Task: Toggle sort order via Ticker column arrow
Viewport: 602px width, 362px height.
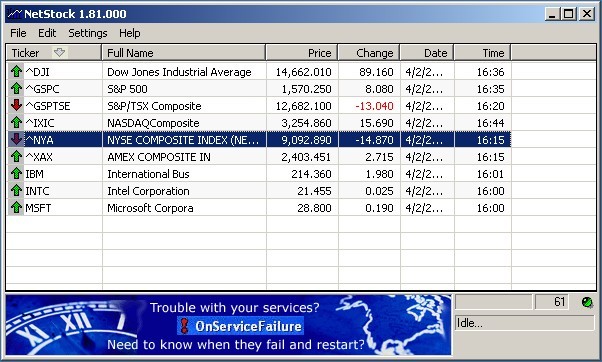Action: pyautogui.click(x=59, y=53)
